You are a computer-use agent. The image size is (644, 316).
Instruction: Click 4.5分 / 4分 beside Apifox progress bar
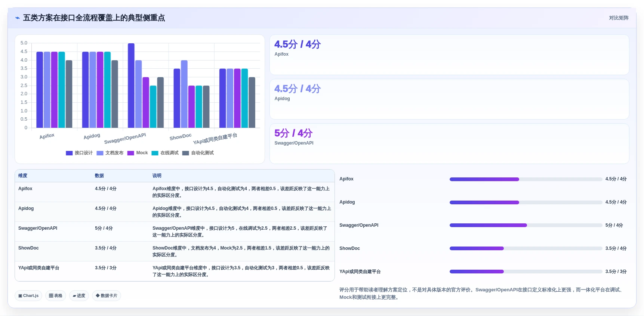tap(616, 179)
